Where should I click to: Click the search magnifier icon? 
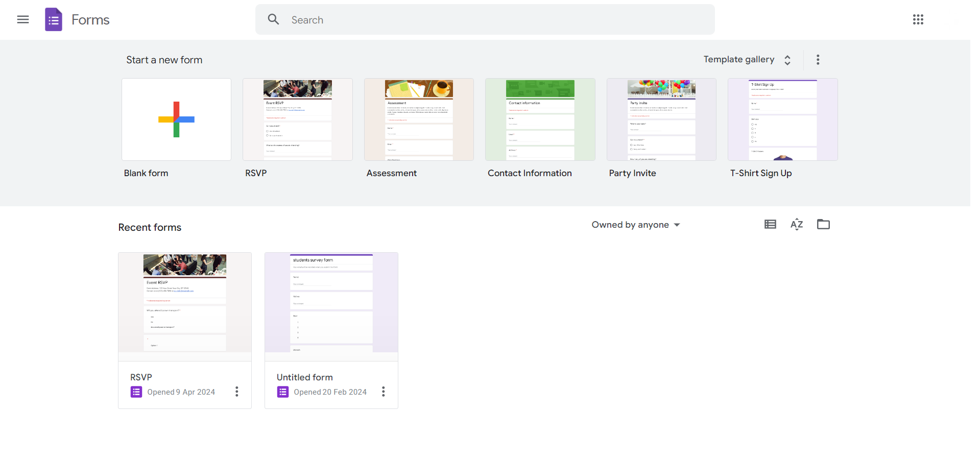coord(274,19)
